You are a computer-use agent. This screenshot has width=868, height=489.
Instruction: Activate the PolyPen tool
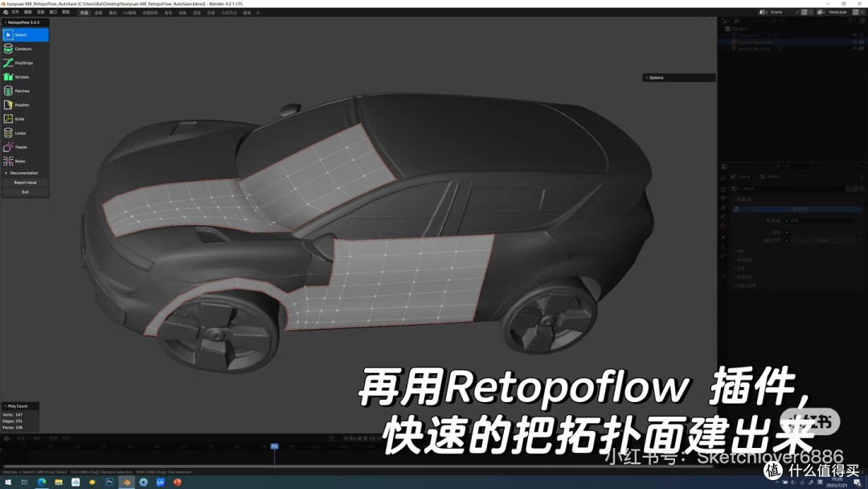tap(26, 105)
